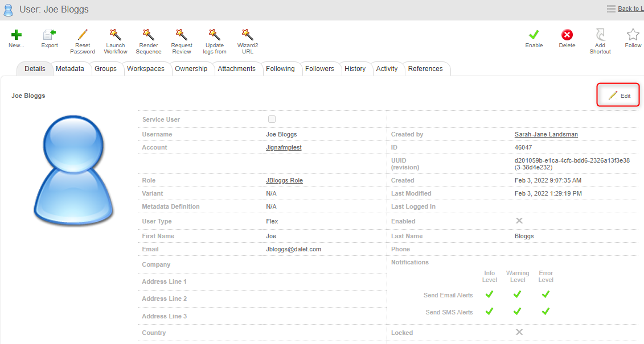Click the Wizard2 URL icon
The height and width of the screenshot is (344, 644).
point(248,35)
